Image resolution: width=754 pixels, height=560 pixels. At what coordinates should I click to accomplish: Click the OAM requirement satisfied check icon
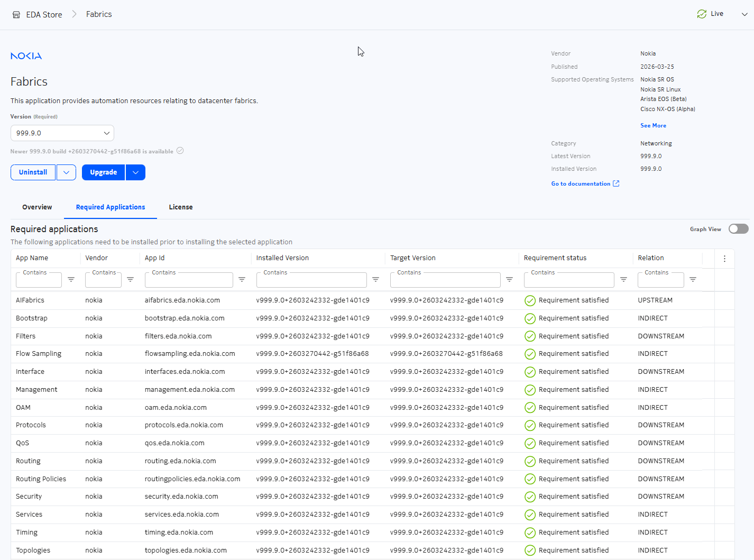tap(530, 408)
